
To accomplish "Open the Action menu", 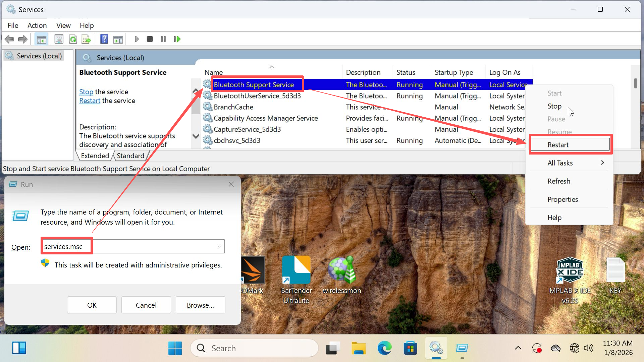I will 37,25.
